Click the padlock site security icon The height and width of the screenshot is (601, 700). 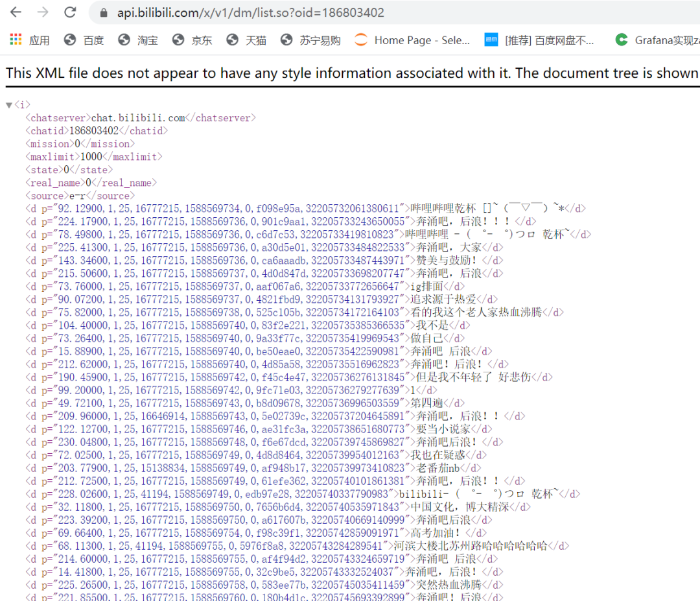[x=104, y=13]
